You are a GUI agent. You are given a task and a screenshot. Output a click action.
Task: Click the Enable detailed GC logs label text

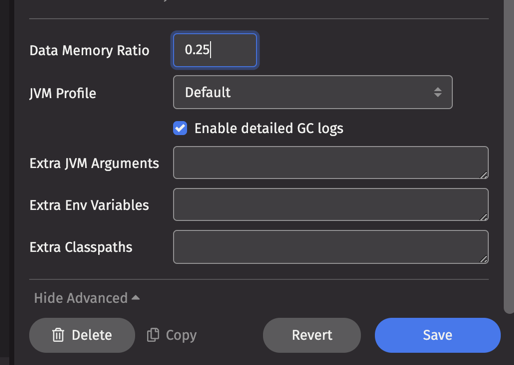pos(269,129)
